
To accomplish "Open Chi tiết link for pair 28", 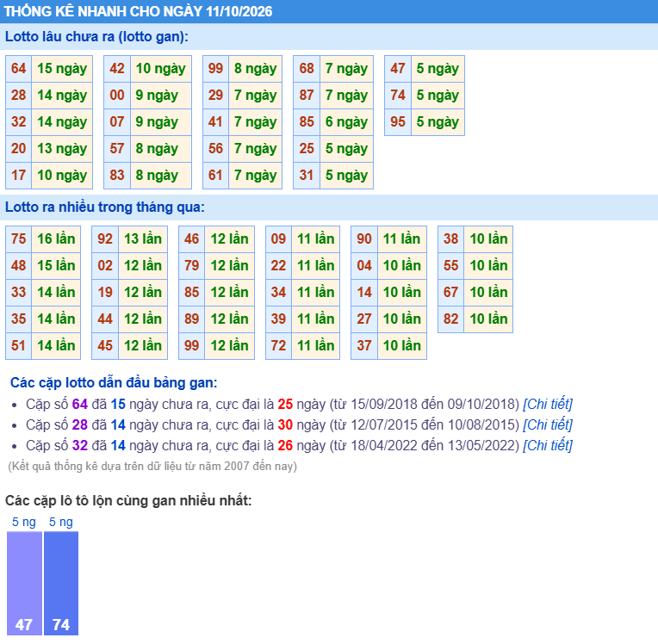I will [547, 424].
